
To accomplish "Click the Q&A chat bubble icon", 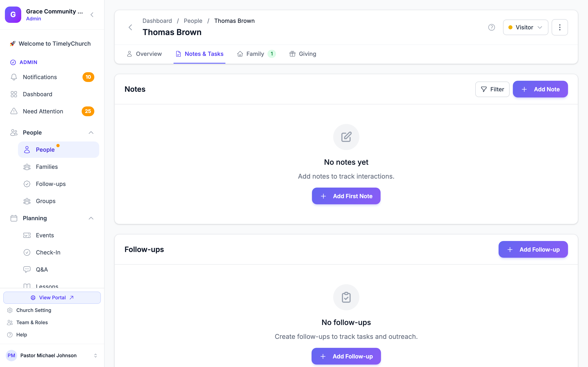I will tap(27, 269).
